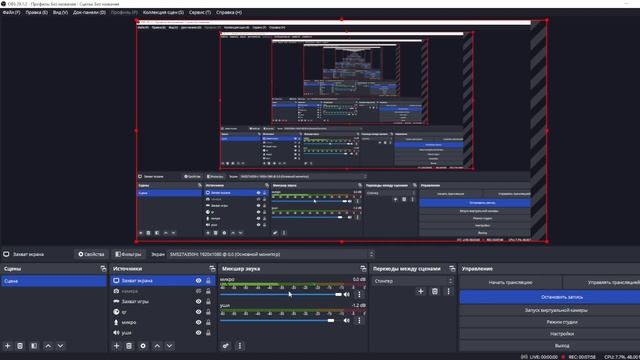This screenshot has height=360, width=640.
Task: Adjust the уши volume slider
Action: point(281,320)
